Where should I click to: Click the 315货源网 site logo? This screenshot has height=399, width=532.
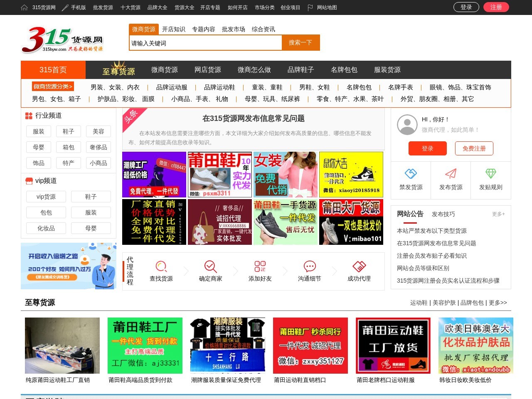click(x=62, y=40)
